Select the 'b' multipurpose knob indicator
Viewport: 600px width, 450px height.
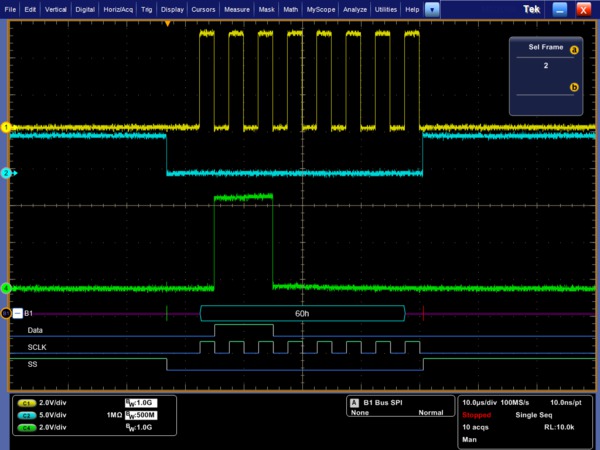click(574, 87)
